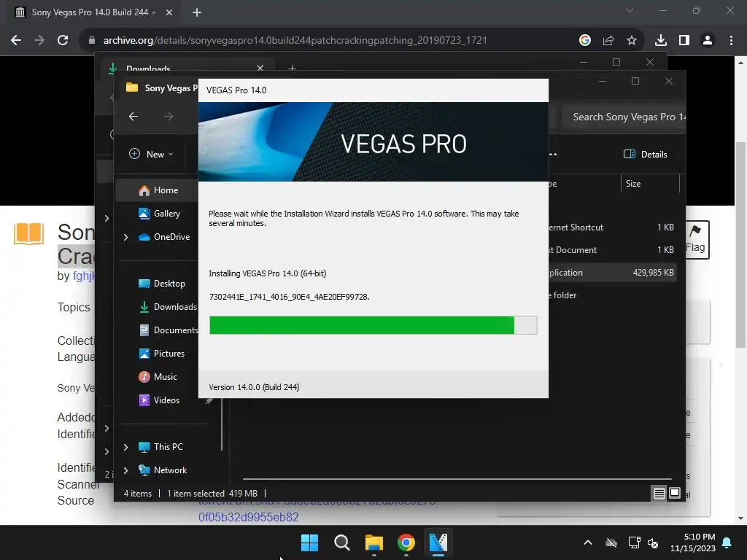This screenshot has height=560, width=747.
Task: Open the clock showing 5:10 PM
Action: point(693,542)
